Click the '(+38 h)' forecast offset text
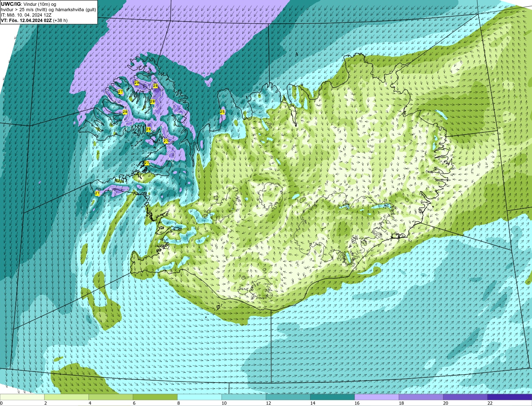Viewport: 532px width, 406px height. [x=60, y=20]
